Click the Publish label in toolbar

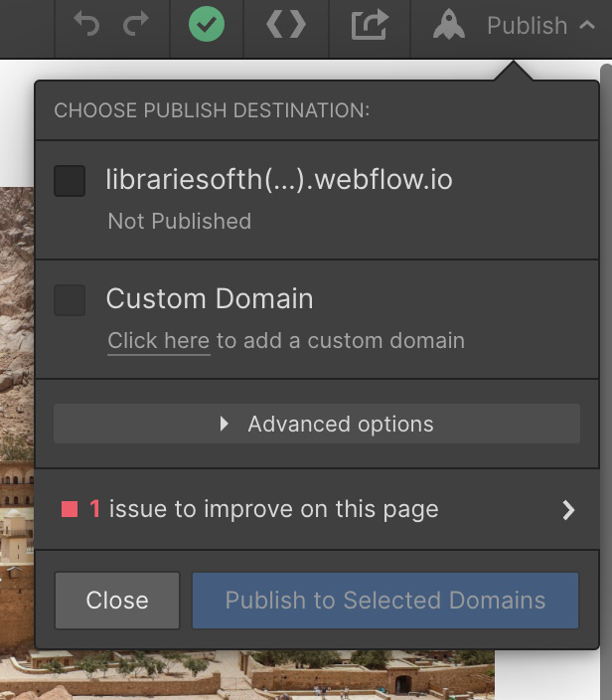click(527, 26)
